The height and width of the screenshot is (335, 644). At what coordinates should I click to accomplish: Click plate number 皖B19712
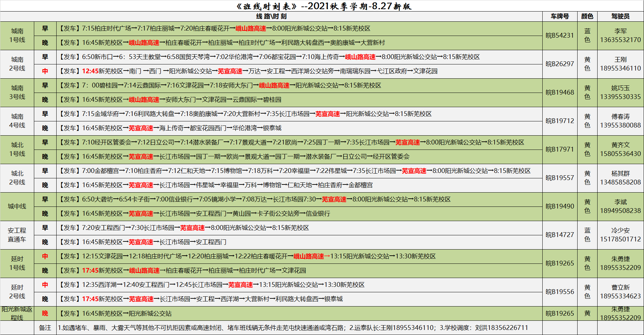tap(560, 121)
